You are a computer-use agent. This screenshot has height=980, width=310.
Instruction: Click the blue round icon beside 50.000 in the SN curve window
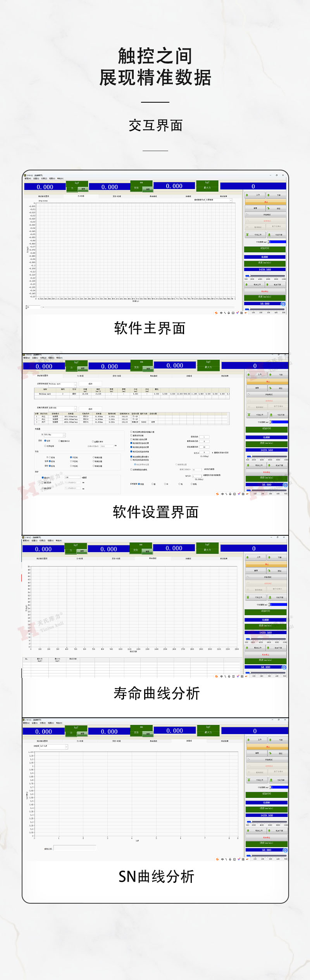click(x=285, y=850)
